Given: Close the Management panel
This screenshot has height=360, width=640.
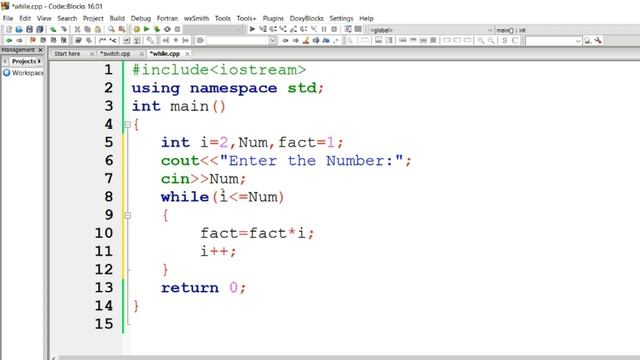Looking at the screenshot, I should (x=40, y=50).
